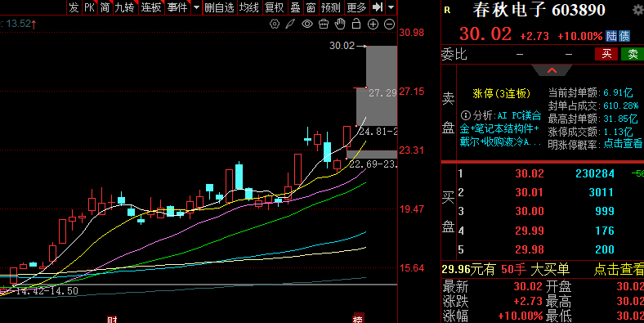Click the 财 event marker on chart bottom
Screen dimensions: 644x323
pos(112,320)
